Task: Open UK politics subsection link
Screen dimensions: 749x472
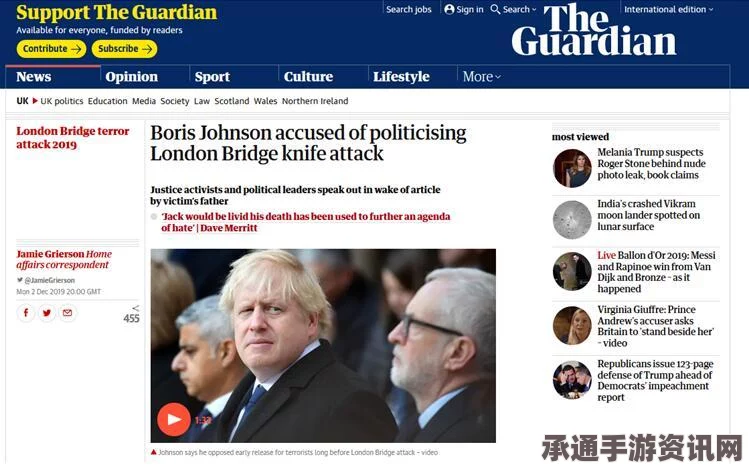Action: (x=62, y=101)
